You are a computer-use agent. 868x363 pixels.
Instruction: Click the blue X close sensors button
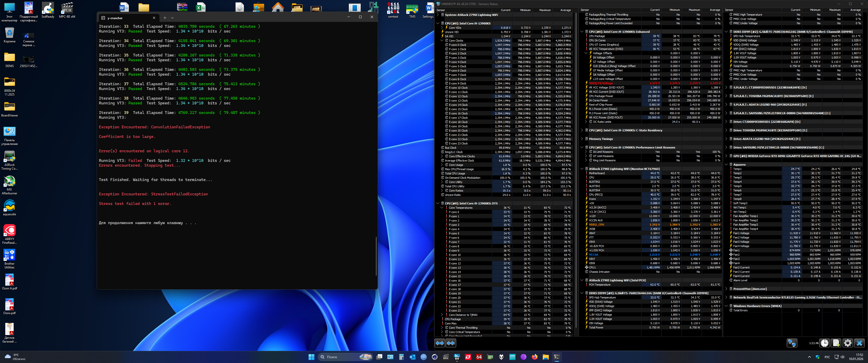pyautogui.click(x=859, y=343)
